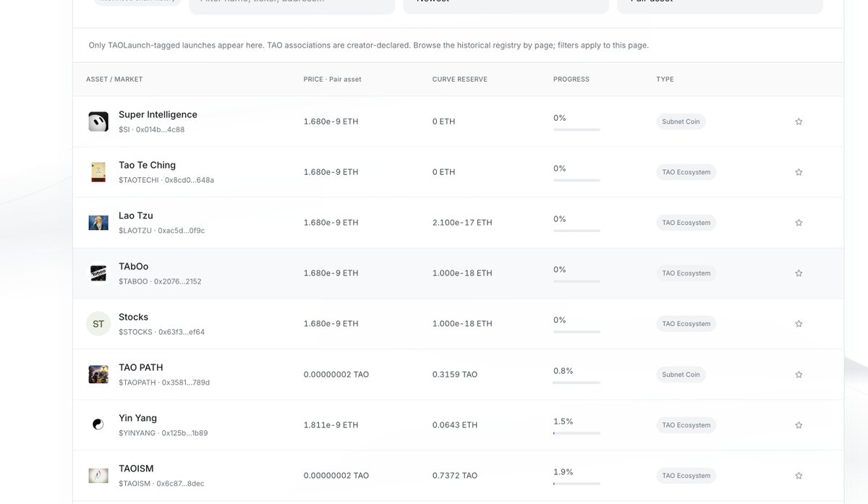The height and width of the screenshot is (504, 868).
Task: Click the Yin Yang symbol icon
Action: pyautogui.click(x=98, y=425)
